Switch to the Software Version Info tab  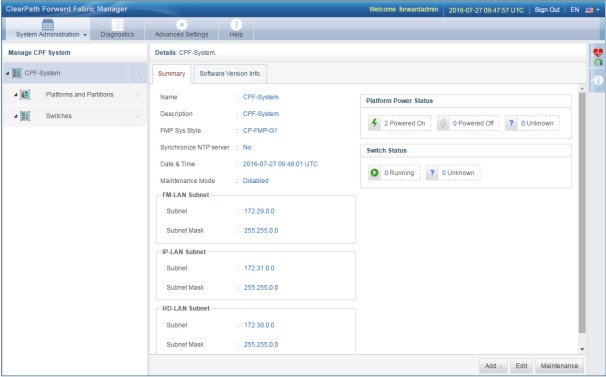230,73
